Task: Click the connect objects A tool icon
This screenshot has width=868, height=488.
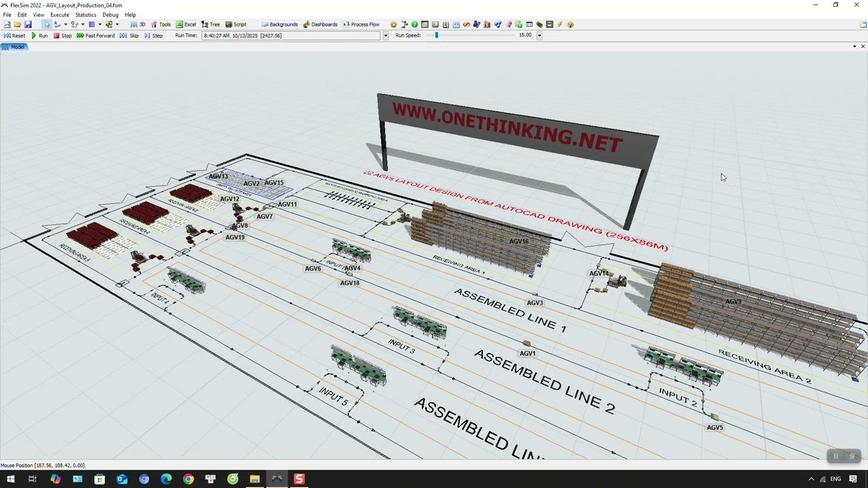Action: [58, 24]
